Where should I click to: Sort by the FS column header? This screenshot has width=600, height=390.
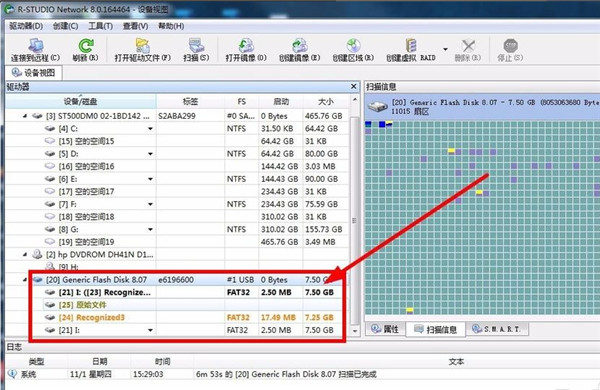(x=241, y=101)
